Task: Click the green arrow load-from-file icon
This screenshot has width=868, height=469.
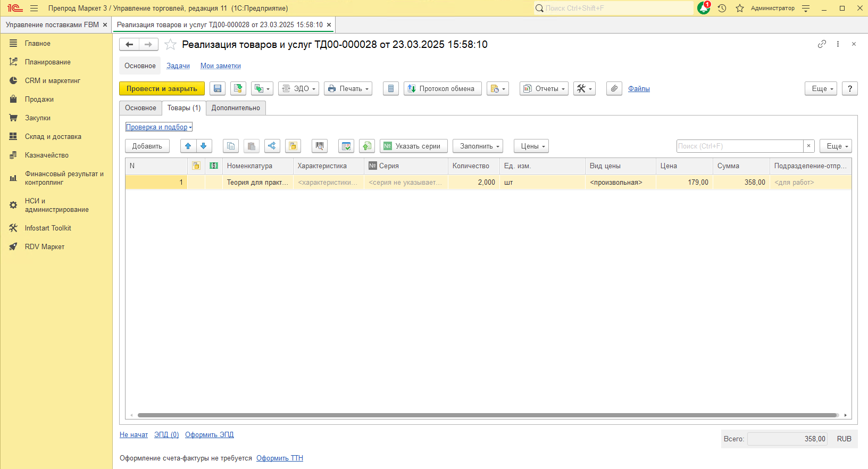Action: pos(367,146)
